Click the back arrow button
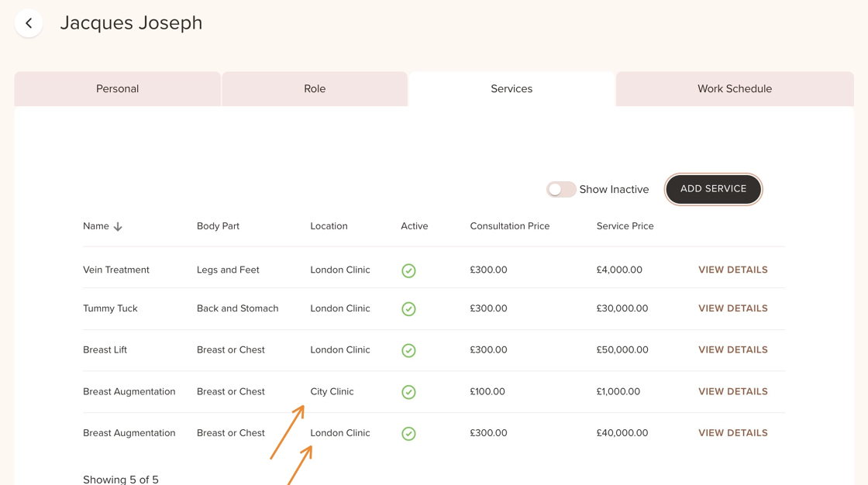The width and height of the screenshot is (868, 485). coord(29,23)
